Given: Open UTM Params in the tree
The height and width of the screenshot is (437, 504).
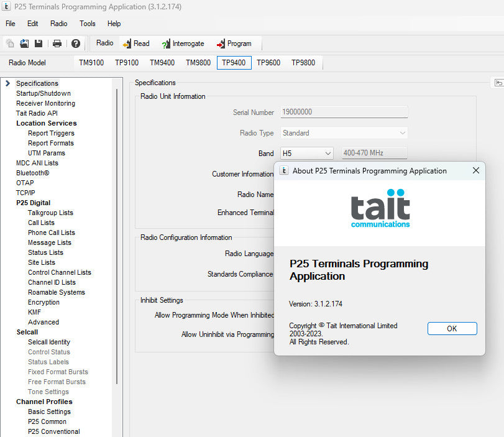Looking at the screenshot, I should point(46,153).
